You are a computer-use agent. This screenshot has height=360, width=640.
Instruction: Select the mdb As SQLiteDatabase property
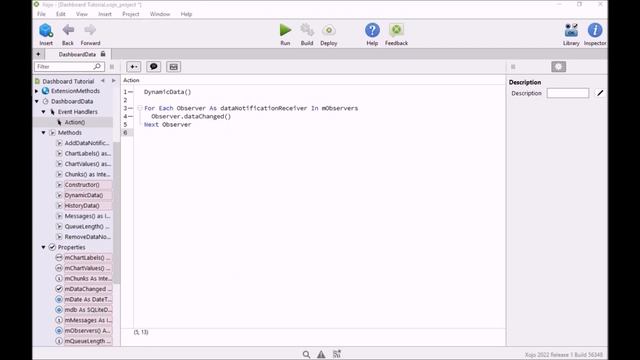[x=88, y=310]
